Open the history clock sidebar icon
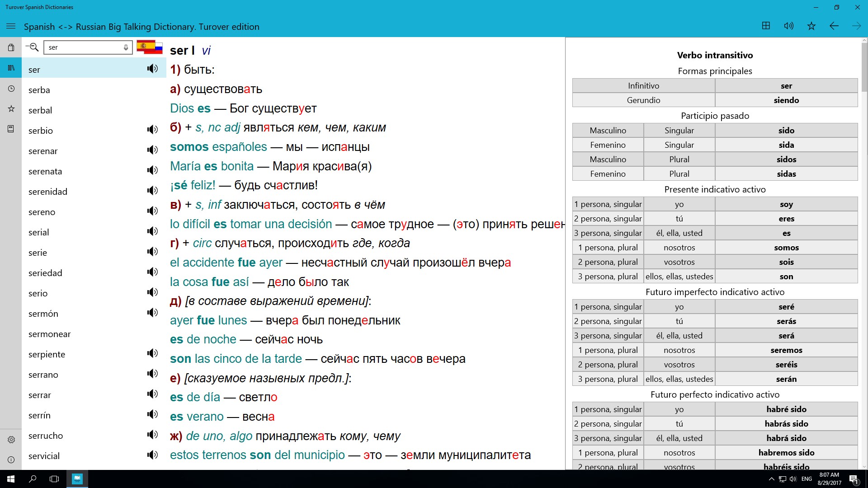Image resolution: width=868 pixels, height=488 pixels. point(11,89)
